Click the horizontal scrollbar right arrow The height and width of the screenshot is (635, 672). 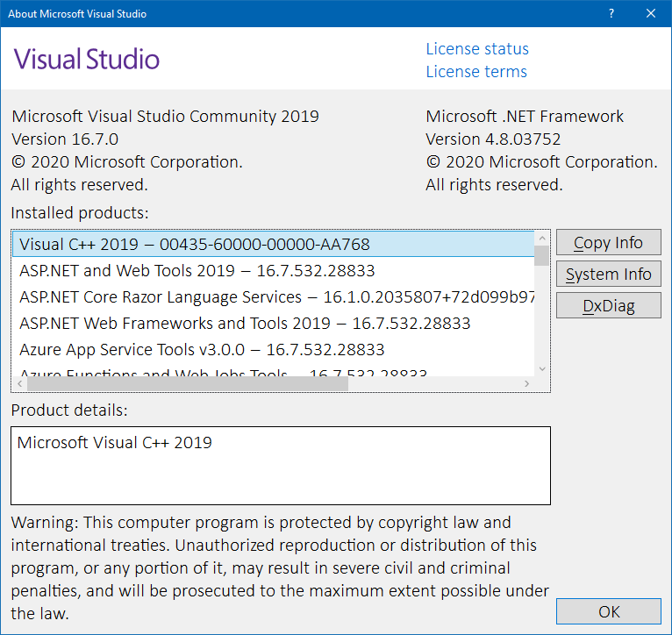[526, 383]
